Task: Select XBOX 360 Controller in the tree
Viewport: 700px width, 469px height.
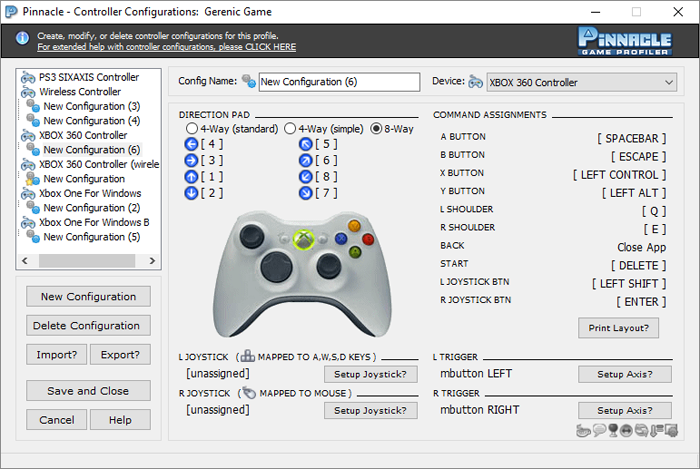Action: 83,135
